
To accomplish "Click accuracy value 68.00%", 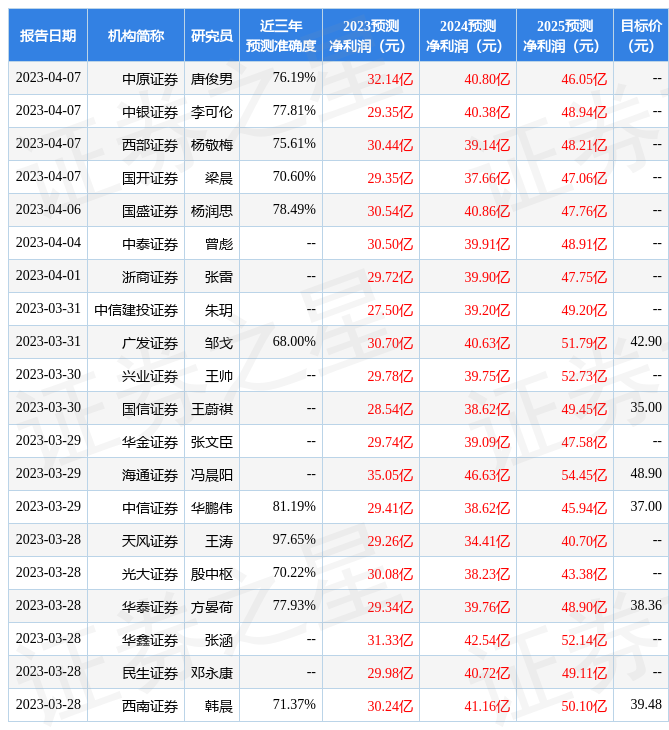I will pos(294,341).
